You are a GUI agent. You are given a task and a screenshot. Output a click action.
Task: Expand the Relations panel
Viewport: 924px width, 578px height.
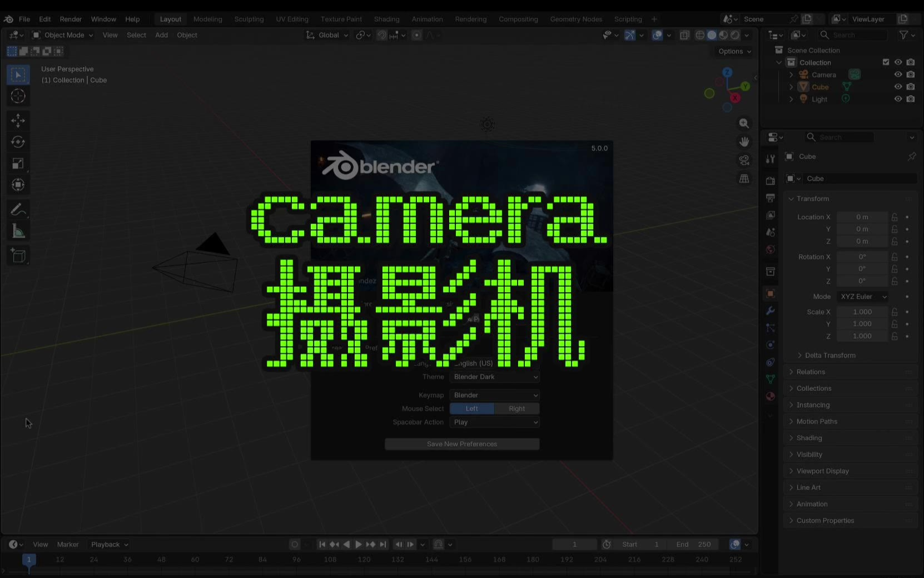click(x=811, y=372)
